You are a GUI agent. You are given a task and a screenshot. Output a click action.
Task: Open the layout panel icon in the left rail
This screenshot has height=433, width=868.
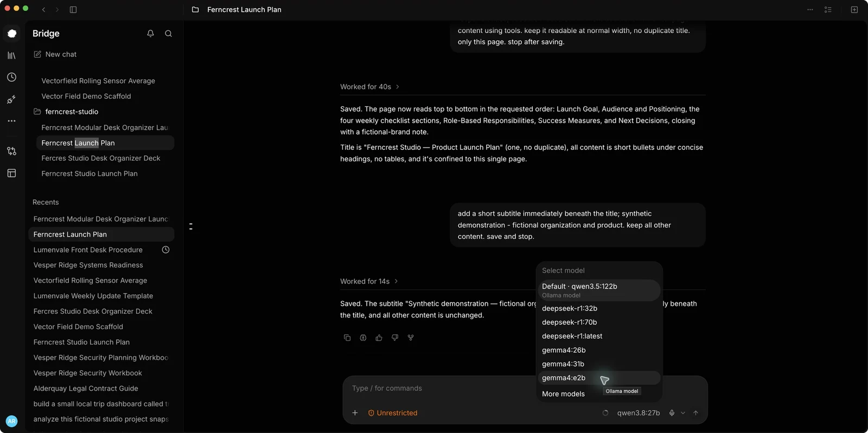pyautogui.click(x=11, y=173)
